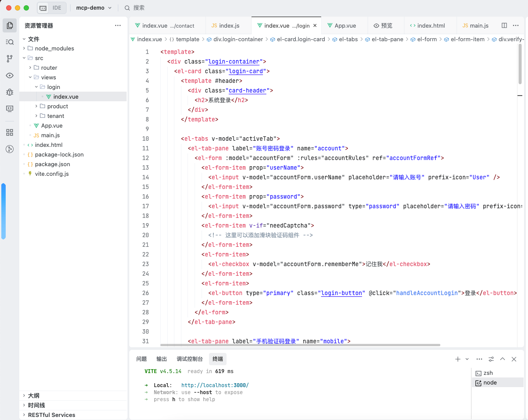This screenshot has height=420, width=528.
Task: Open the editor tab bar more actions menu
Action: tap(516, 26)
